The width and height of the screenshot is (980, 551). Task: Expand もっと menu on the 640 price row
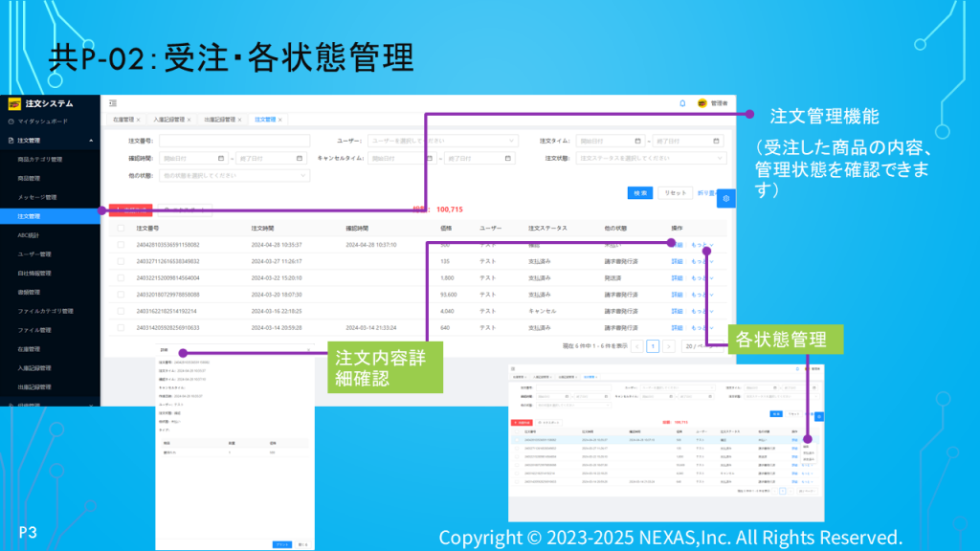pos(702,327)
